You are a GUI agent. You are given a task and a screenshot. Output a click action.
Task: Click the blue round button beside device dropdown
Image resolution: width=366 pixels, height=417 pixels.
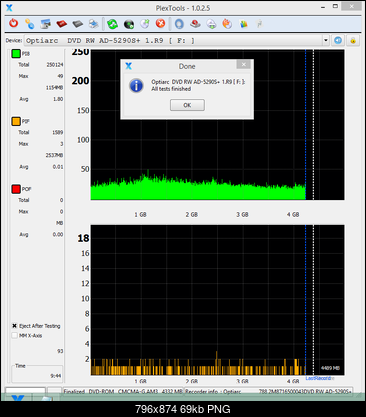[338, 40]
